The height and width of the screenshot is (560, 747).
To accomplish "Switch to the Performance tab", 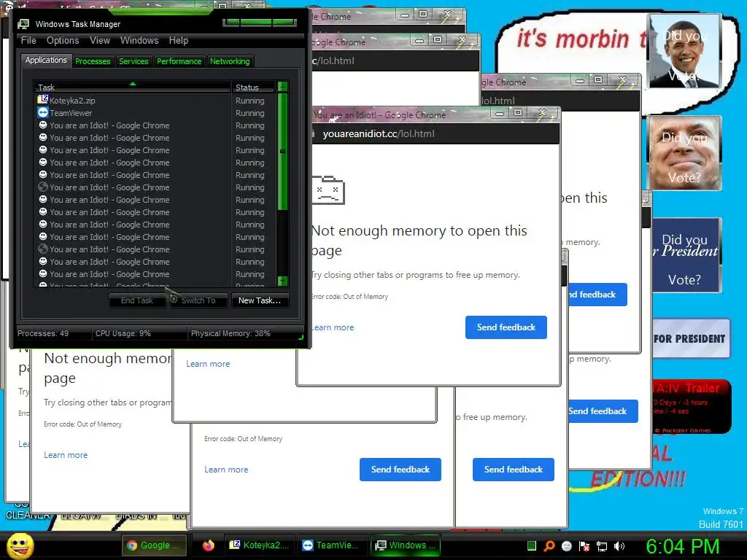I will point(179,61).
